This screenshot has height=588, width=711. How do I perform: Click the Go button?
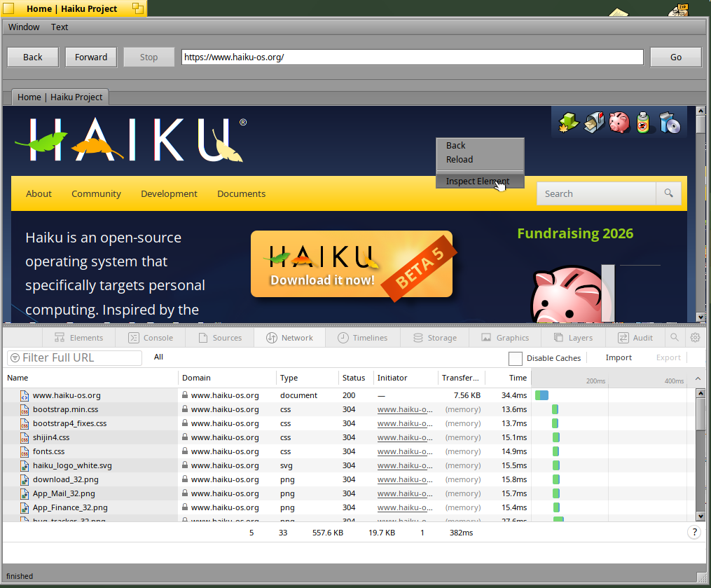click(676, 57)
